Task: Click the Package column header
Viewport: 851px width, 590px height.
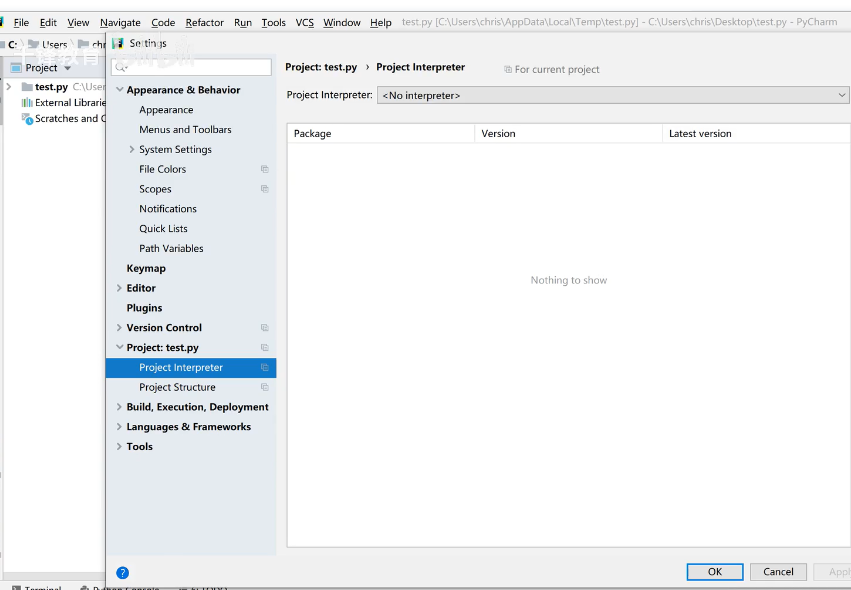Action: click(381, 134)
